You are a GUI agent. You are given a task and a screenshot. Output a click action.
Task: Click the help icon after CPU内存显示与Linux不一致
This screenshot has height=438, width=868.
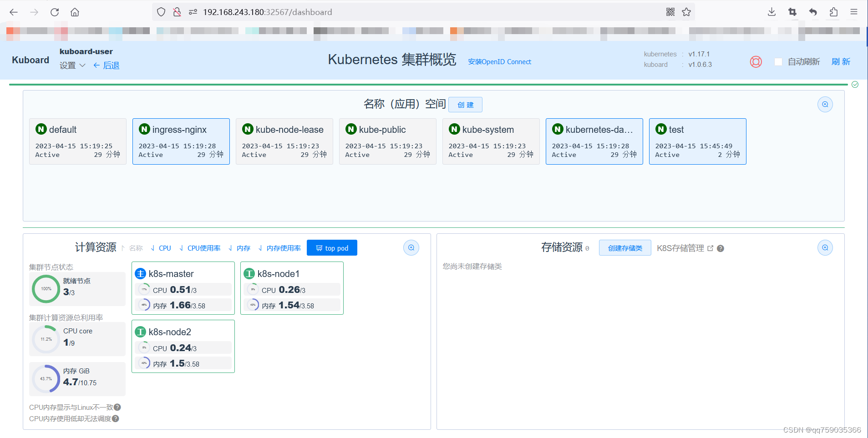(x=117, y=407)
